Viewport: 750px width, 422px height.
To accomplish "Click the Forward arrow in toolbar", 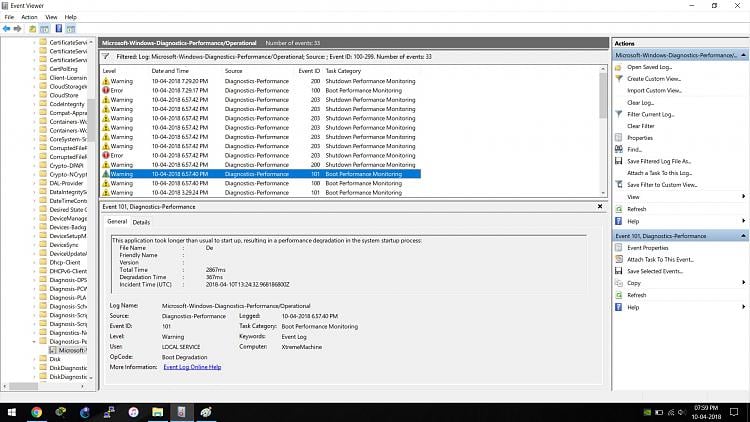I will click(x=18, y=29).
